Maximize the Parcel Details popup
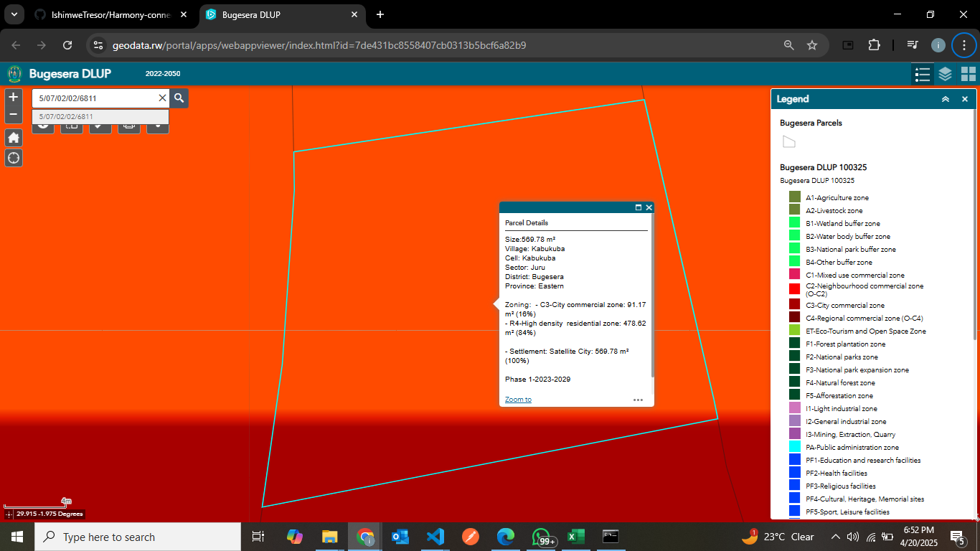Image resolution: width=980 pixels, height=551 pixels. 639,207
